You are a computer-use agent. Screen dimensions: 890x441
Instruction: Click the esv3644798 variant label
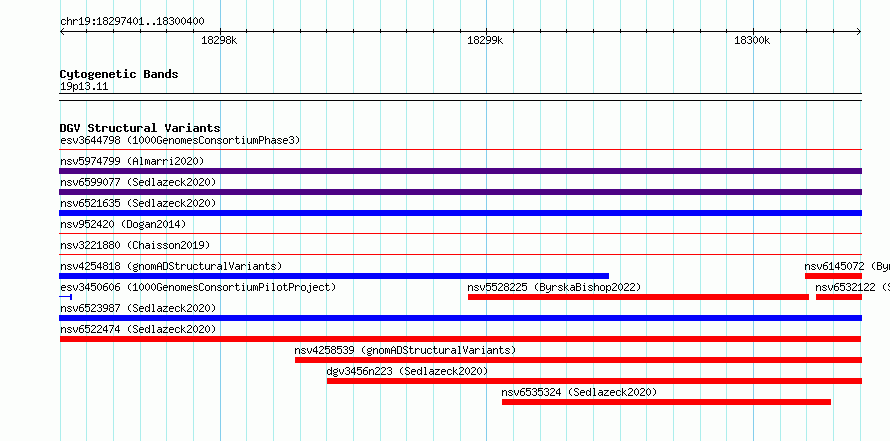(180, 140)
